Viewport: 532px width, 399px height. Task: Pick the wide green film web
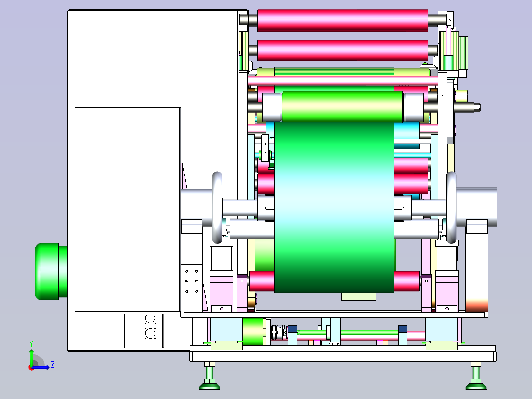(334, 207)
